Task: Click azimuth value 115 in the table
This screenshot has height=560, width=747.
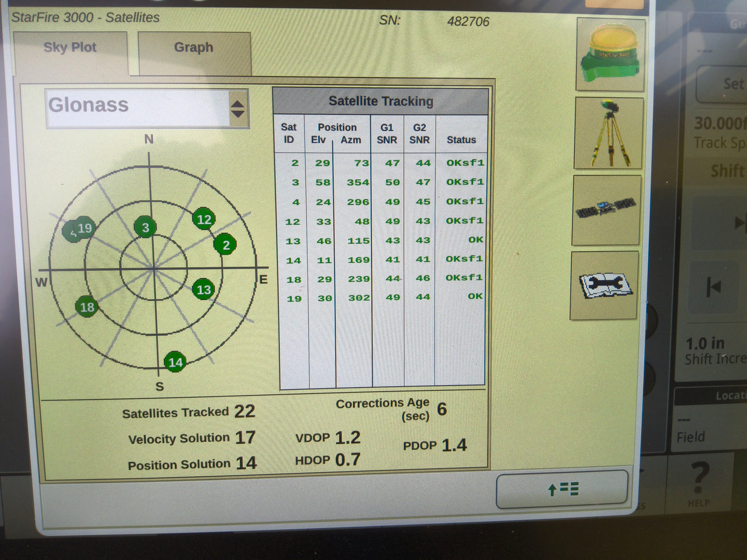Action: [359, 241]
